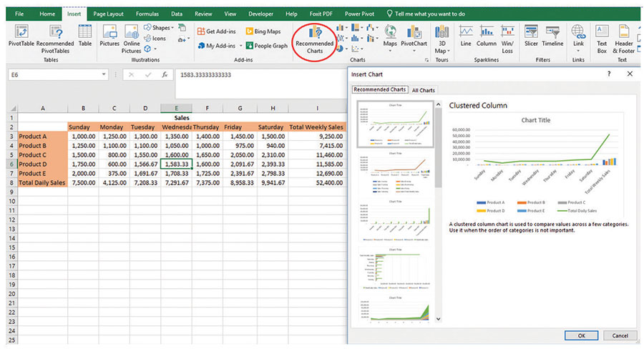Image resolution: width=644 pixels, height=349 pixels.
Task: Open the Help question mark in Insert Chart dialog
Action: 609,74
